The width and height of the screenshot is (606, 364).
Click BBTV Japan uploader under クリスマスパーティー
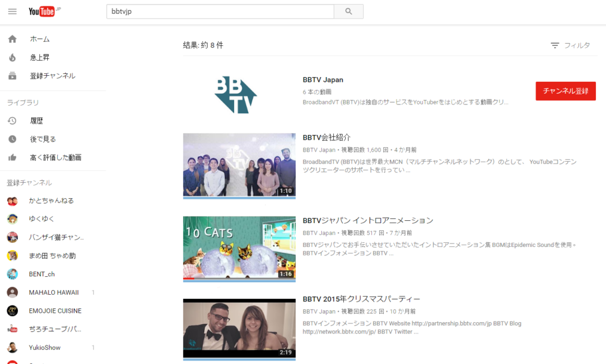[319, 311]
